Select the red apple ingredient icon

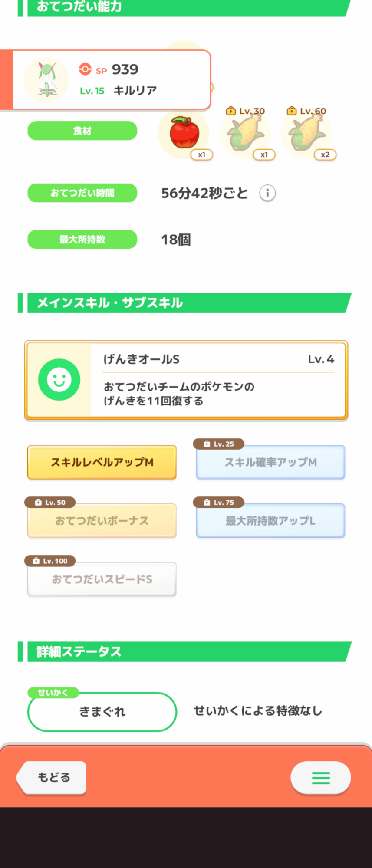184,133
